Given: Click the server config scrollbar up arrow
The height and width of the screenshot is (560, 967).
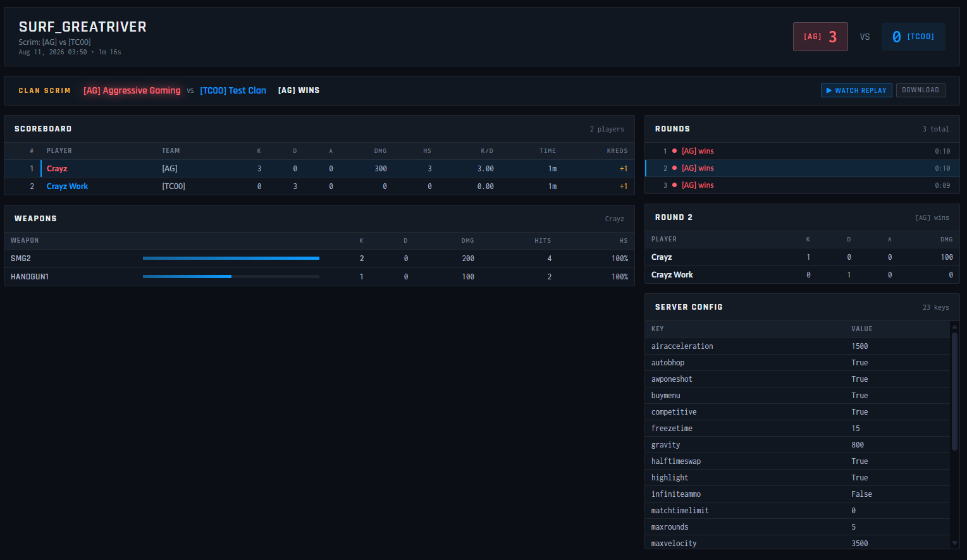Looking at the screenshot, I should (x=955, y=327).
